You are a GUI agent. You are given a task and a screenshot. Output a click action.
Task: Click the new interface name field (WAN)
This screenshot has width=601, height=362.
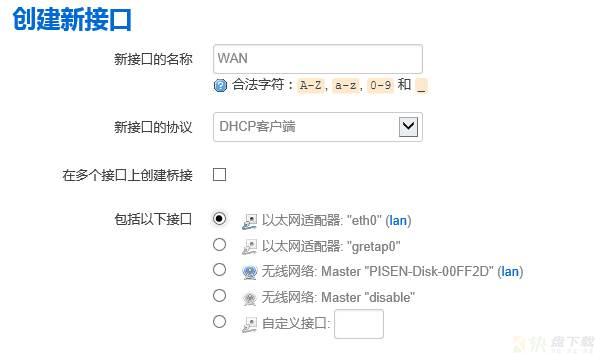pyautogui.click(x=318, y=59)
